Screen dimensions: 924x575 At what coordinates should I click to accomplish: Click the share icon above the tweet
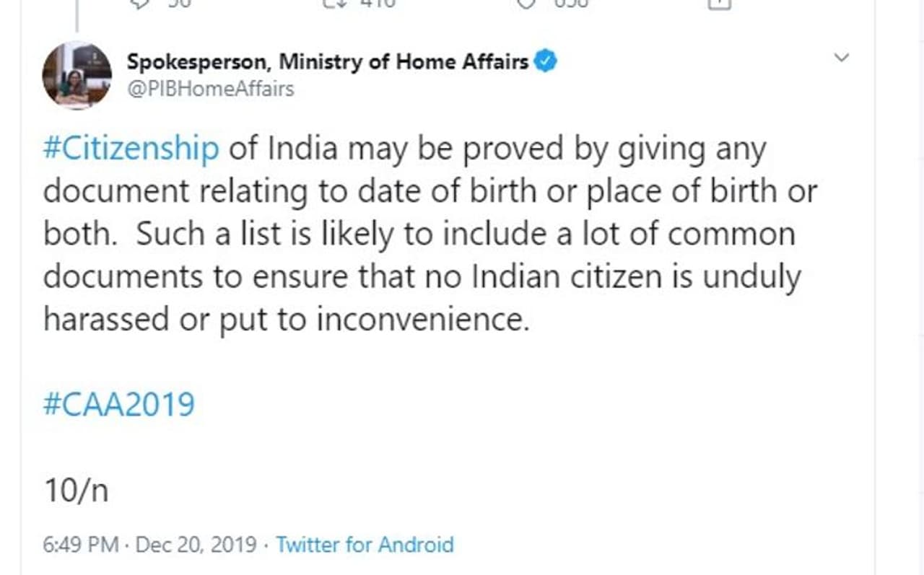point(719,3)
